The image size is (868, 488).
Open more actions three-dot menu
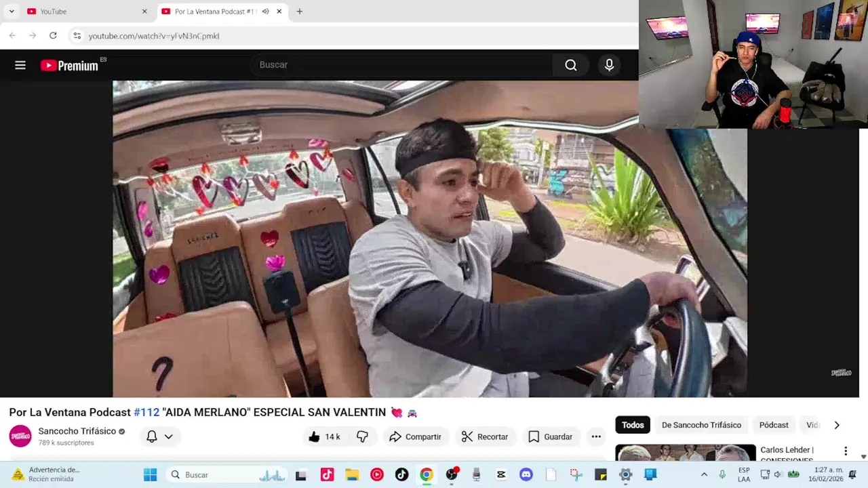596,436
